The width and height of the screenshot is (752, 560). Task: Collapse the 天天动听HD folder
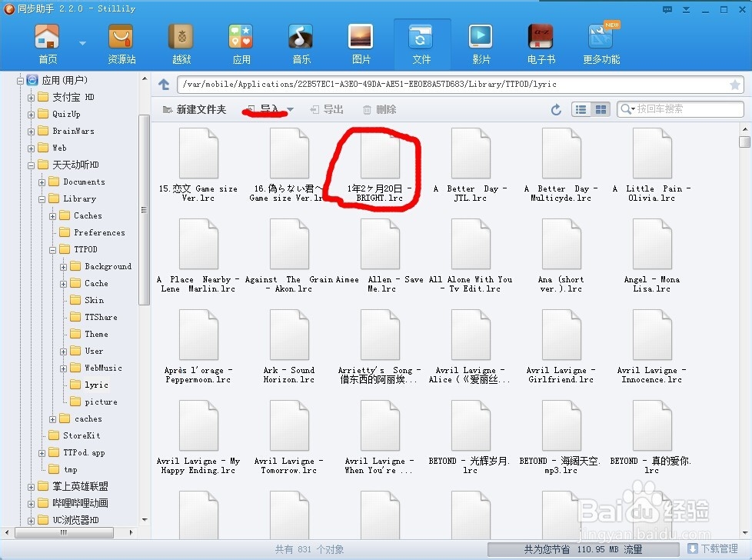(x=31, y=165)
